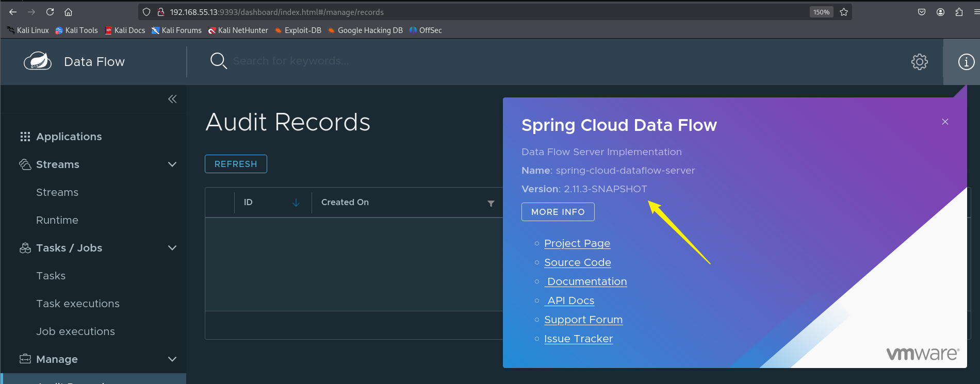Close the Spring Cloud Data Flow popup
The image size is (980, 384).
tap(945, 122)
